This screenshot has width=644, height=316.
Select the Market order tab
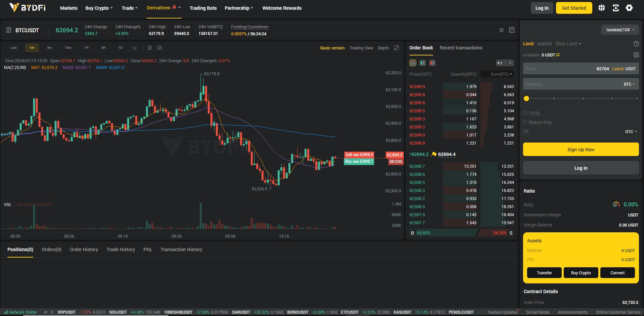point(544,44)
